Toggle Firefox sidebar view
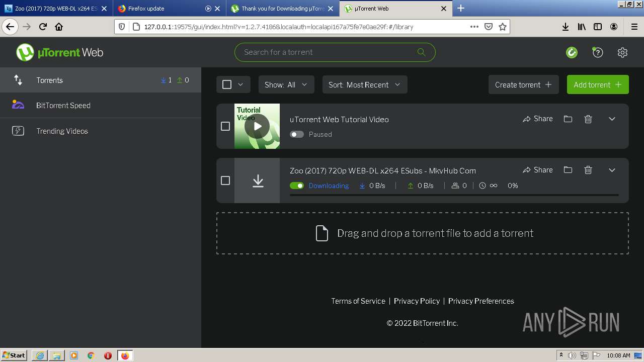 point(598,27)
